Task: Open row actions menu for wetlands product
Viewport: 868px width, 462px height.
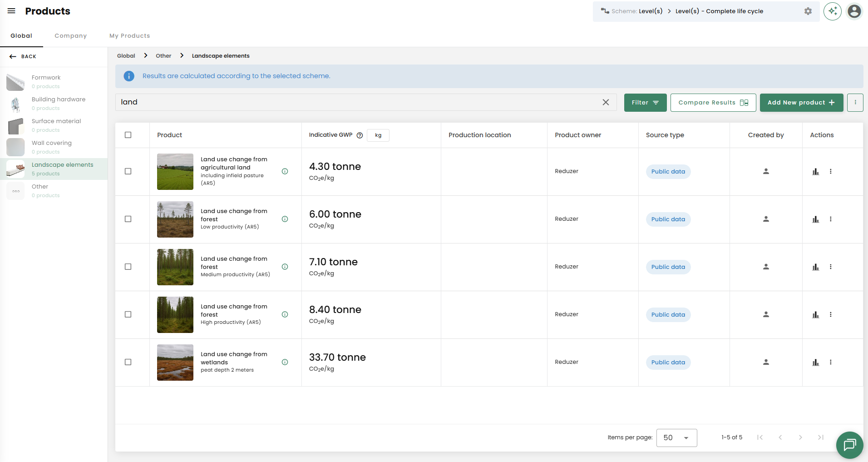Action: tap(830, 362)
